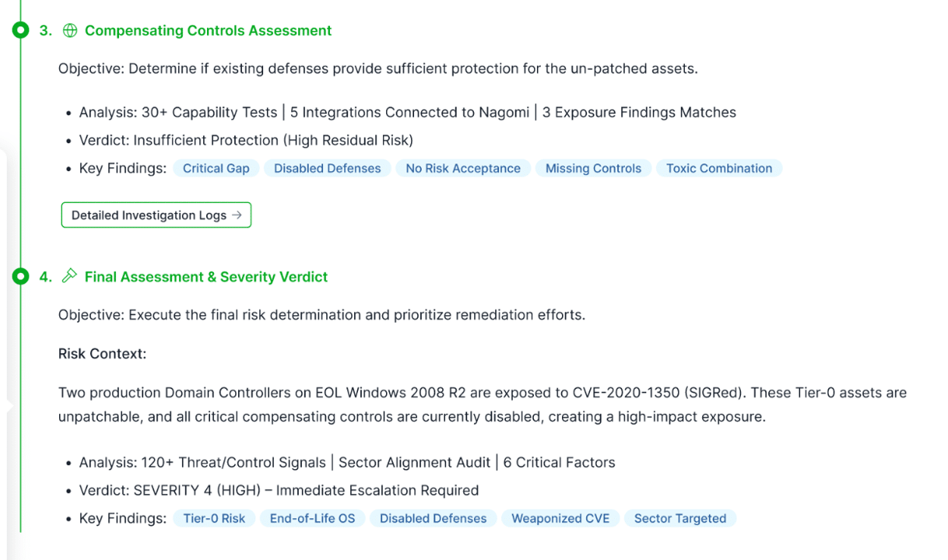Screen dimensions: 948x560
Task: Click the step 3 timeline circle marker
Action: coord(21,30)
